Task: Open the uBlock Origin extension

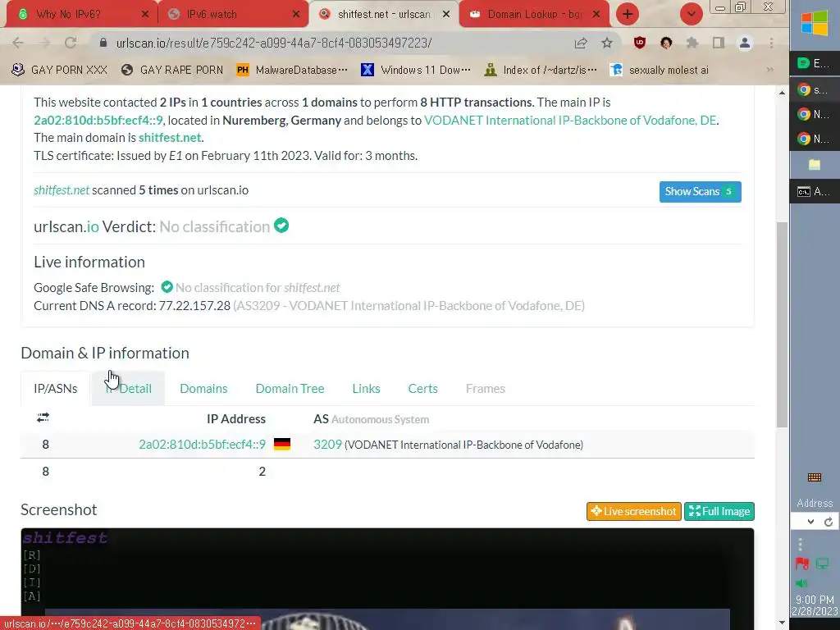Action: point(640,43)
